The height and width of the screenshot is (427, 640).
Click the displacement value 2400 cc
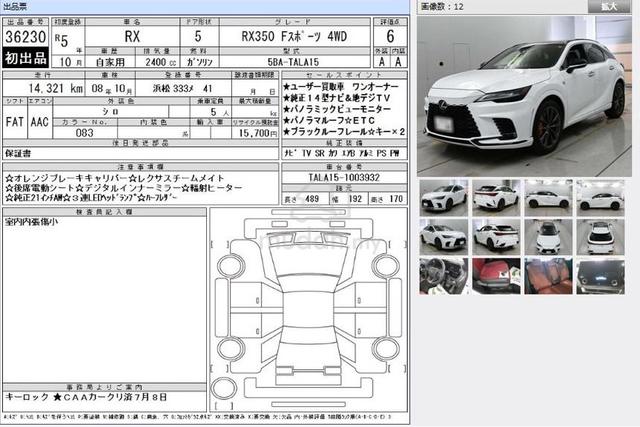[160, 62]
